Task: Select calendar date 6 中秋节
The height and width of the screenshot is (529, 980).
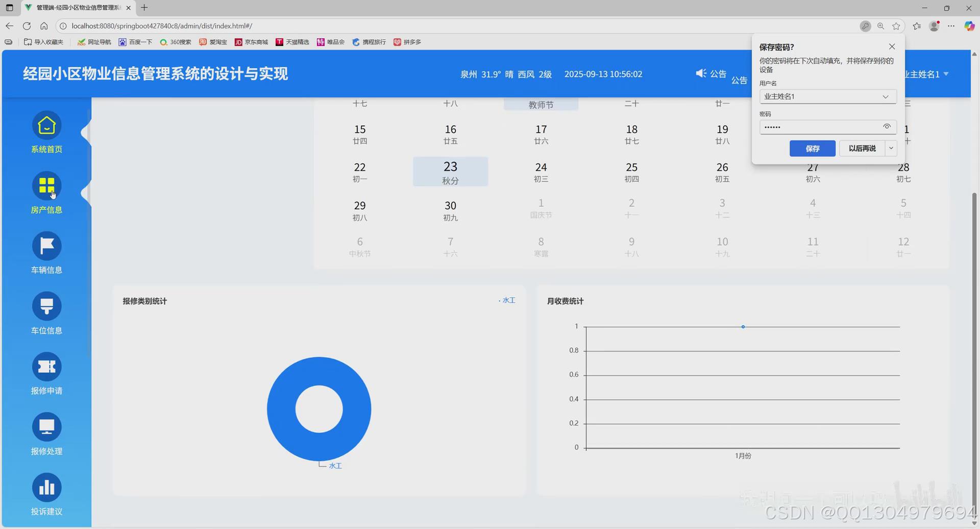Action: pyautogui.click(x=360, y=247)
